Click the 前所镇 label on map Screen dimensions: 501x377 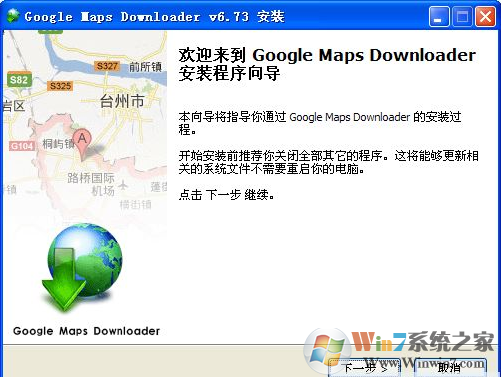146,67
